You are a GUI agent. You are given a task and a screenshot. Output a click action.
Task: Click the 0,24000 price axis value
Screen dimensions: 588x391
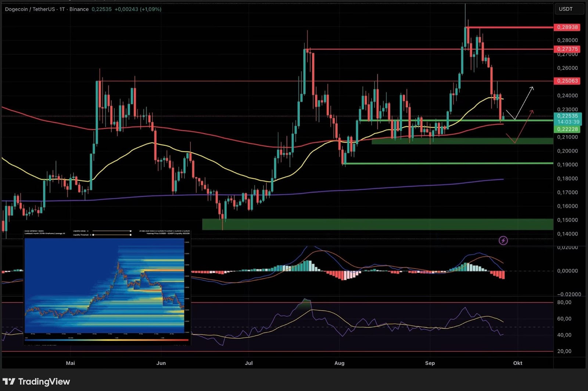(567, 96)
